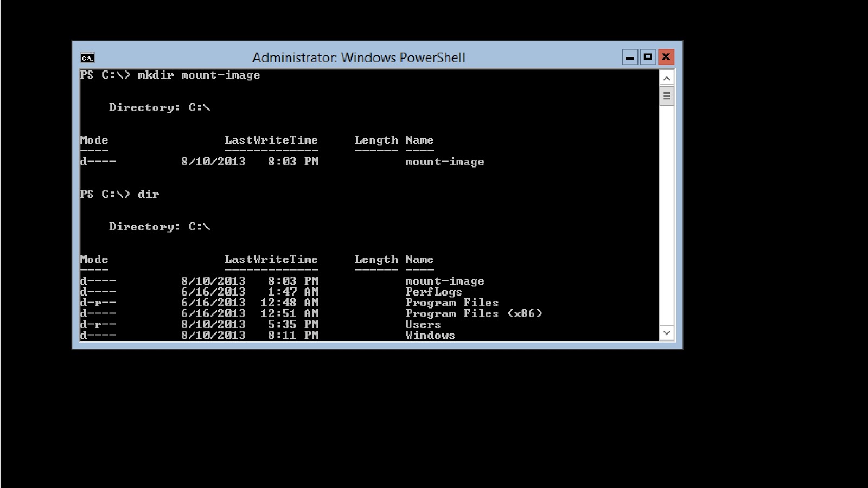Viewport: 868px width, 488px height.
Task: Click the scrollbar thumb
Action: (x=667, y=95)
